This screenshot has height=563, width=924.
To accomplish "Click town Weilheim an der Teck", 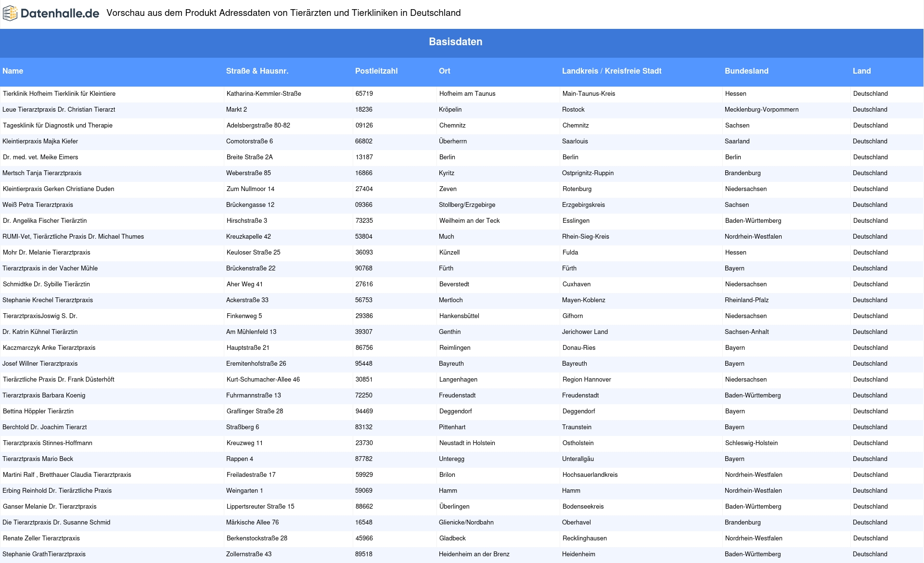I will click(470, 221).
